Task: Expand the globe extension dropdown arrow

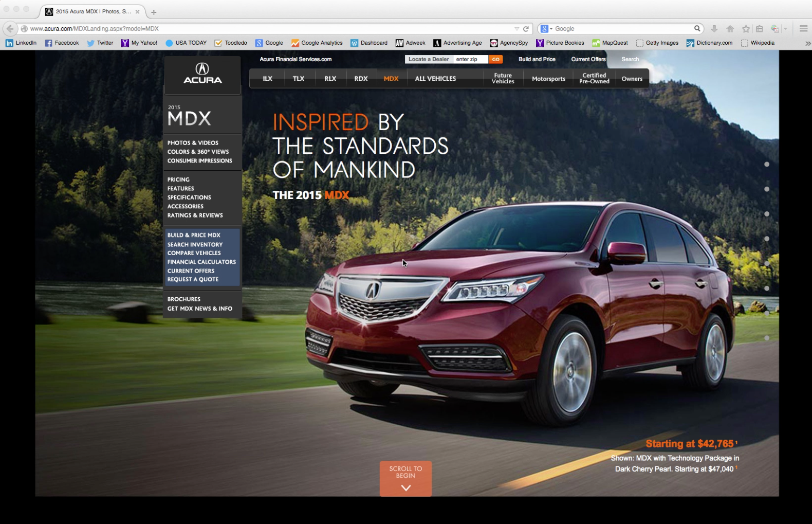Action: [785, 29]
